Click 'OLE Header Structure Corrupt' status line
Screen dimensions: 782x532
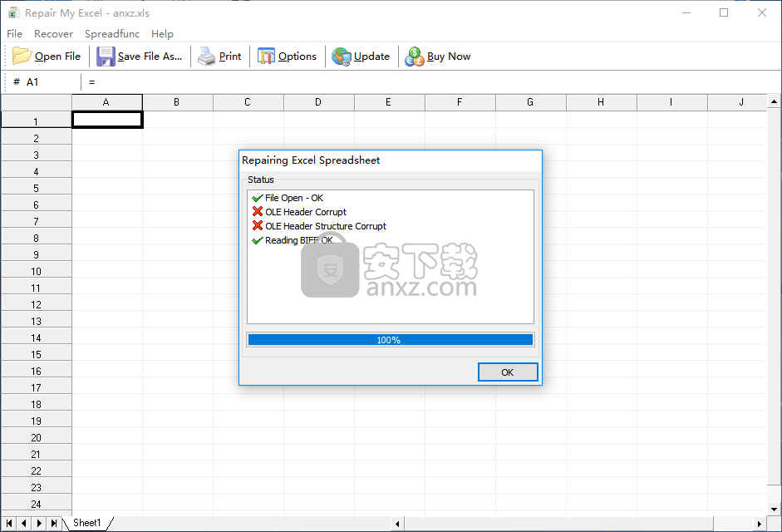tap(326, 226)
